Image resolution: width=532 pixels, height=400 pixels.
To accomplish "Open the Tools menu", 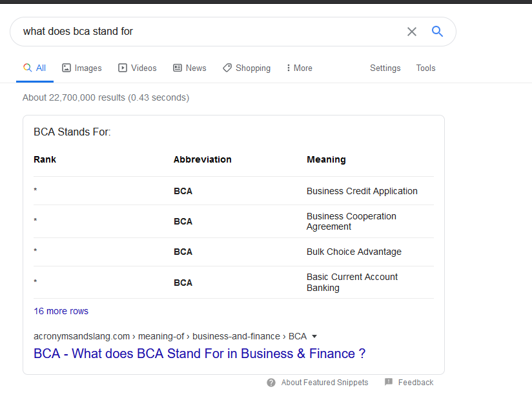I will pyautogui.click(x=425, y=68).
